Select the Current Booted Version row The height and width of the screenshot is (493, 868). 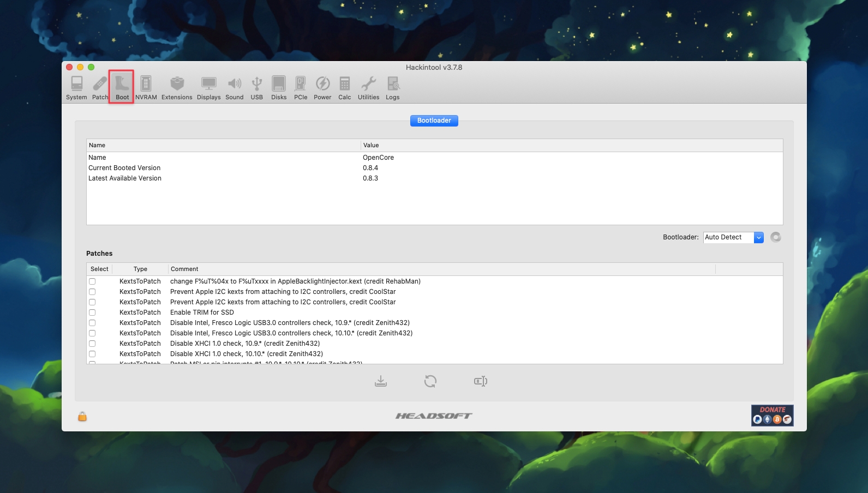[x=124, y=168]
